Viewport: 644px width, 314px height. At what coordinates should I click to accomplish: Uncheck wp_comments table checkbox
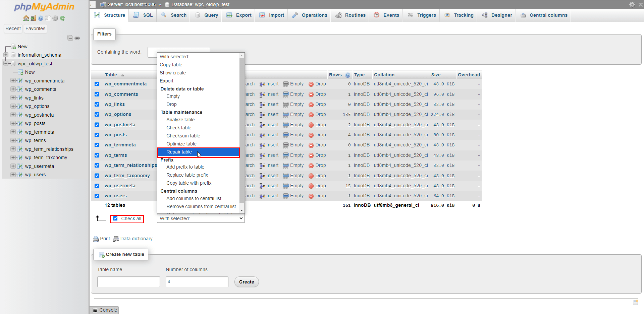[97, 95]
